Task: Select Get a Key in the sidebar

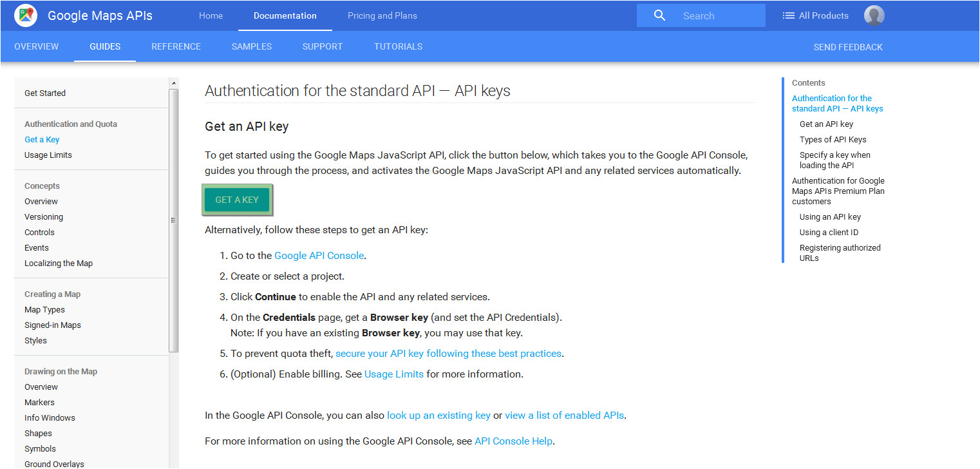Action: click(42, 140)
